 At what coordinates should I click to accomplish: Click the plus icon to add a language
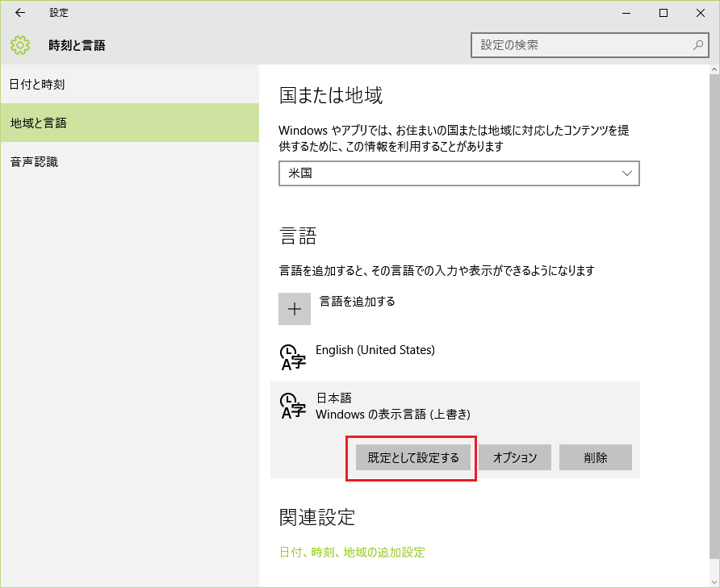coord(295,309)
